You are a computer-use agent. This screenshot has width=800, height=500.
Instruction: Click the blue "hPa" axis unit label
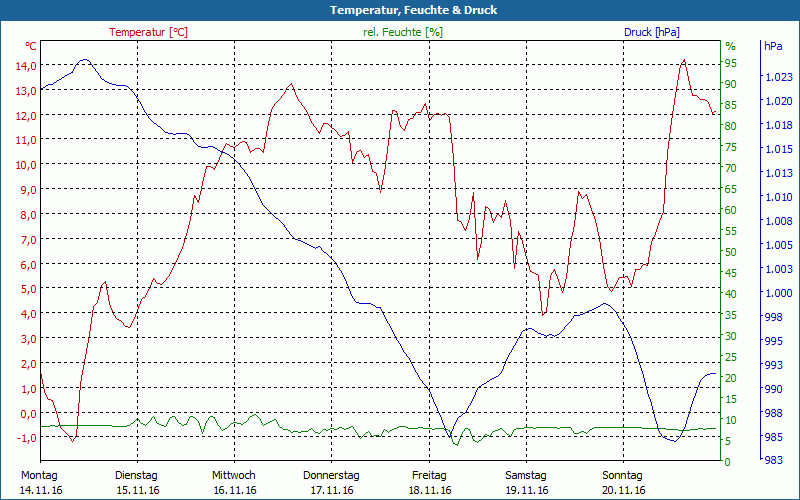(x=773, y=46)
